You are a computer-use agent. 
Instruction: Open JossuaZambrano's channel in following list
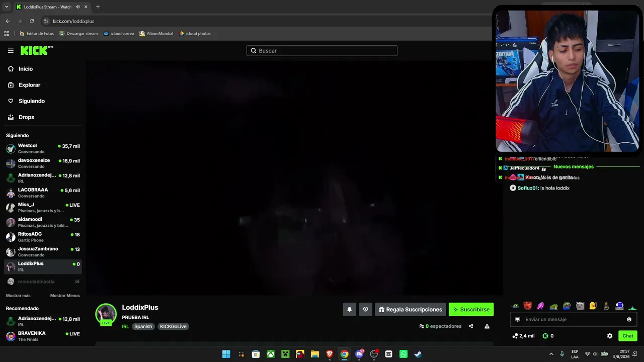point(43,251)
